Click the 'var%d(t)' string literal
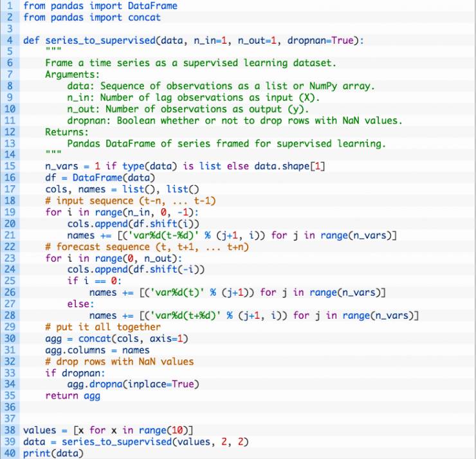This screenshot has width=476, height=459. (x=178, y=292)
